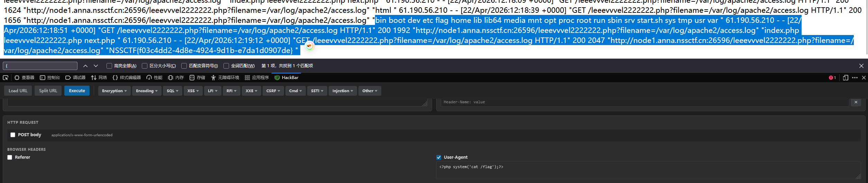Open the LFI dropdown menu
Viewport: 868px width, 183px height.
212,91
